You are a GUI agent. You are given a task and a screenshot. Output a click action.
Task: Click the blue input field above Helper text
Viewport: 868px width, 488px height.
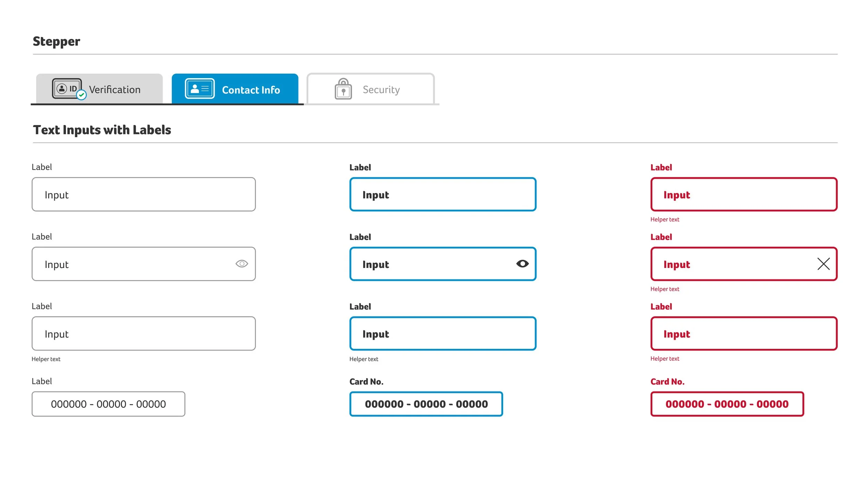pyautogui.click(x=443, y=334)
